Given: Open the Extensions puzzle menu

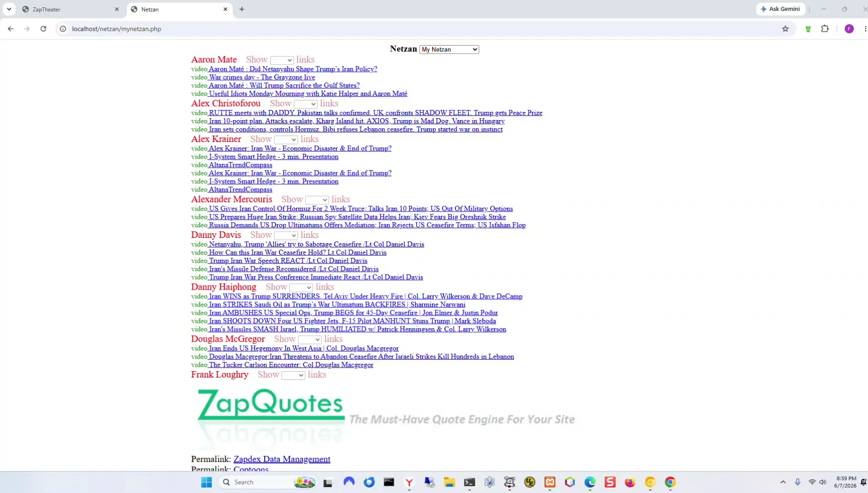Looking at the screenshot, I should pos(825,29).
